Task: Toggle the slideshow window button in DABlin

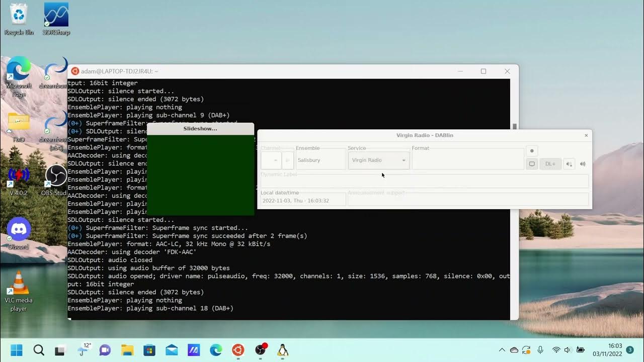Action: click(x=532, y=164)
